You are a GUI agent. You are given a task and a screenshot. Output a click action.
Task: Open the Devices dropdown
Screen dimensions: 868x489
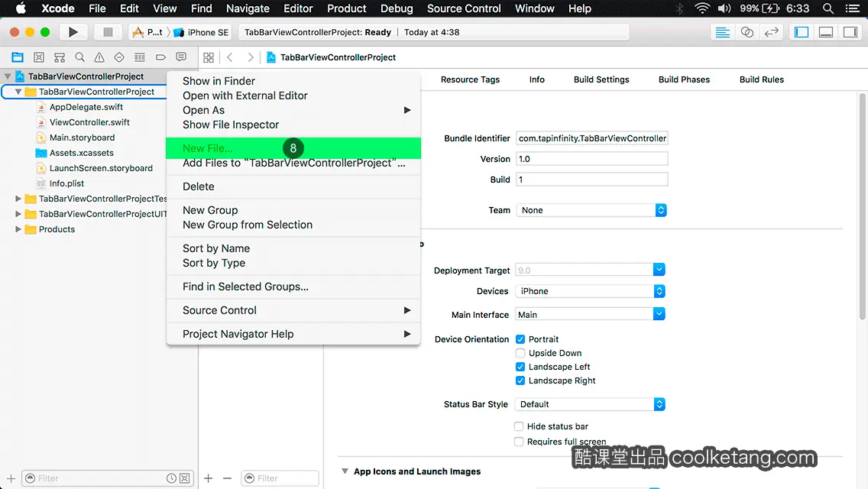[x=590, y=291]
